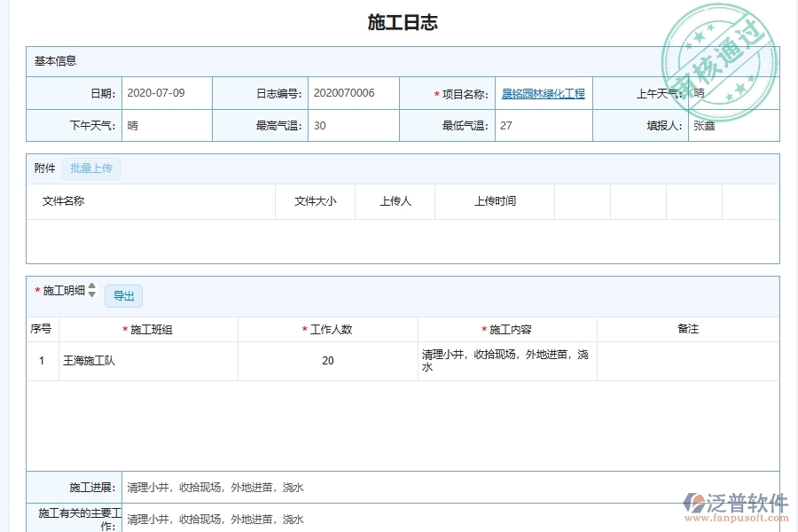Click the 导出 export button
Viewport: 798px width, 532px height.
click(x=123, y=296)
